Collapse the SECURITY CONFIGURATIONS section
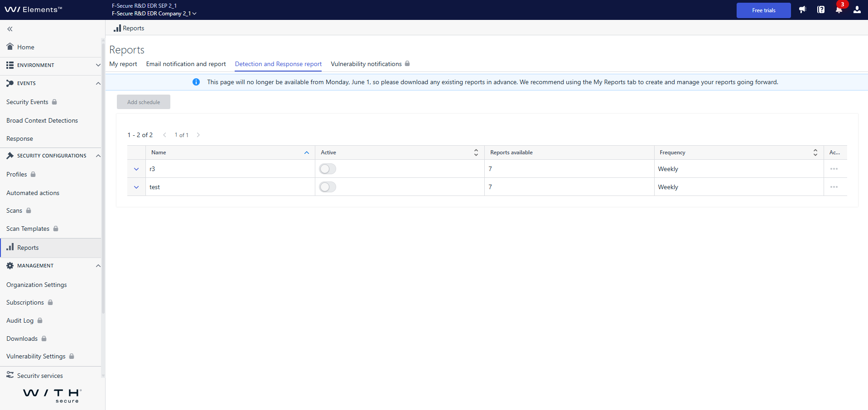 point(53,156)
